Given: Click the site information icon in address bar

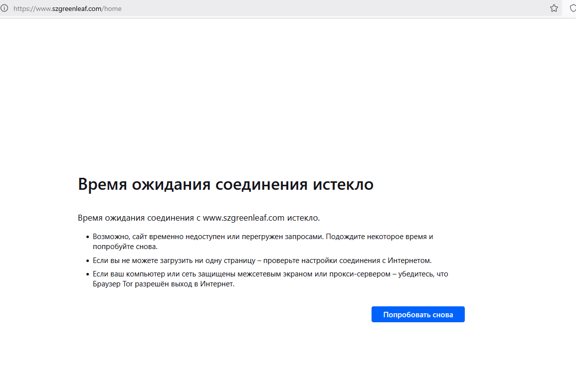Looking at the screenshot, I should [4, 8].
